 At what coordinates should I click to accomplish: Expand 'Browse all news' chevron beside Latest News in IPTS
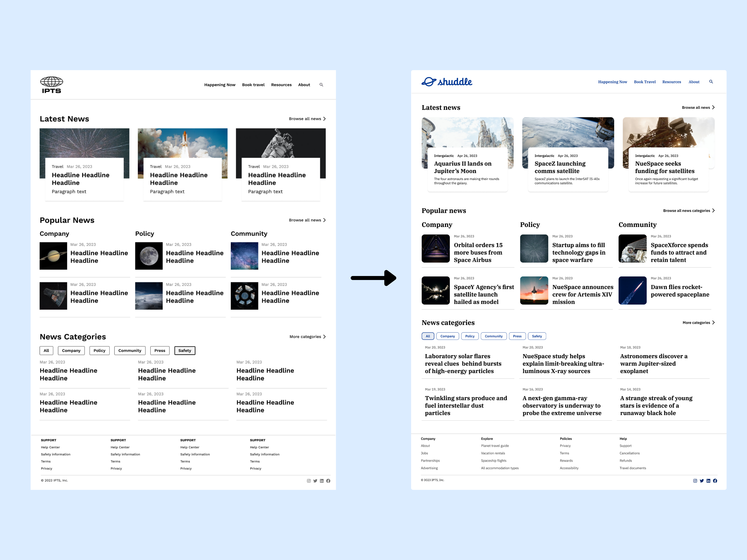(x=324, y=119)
